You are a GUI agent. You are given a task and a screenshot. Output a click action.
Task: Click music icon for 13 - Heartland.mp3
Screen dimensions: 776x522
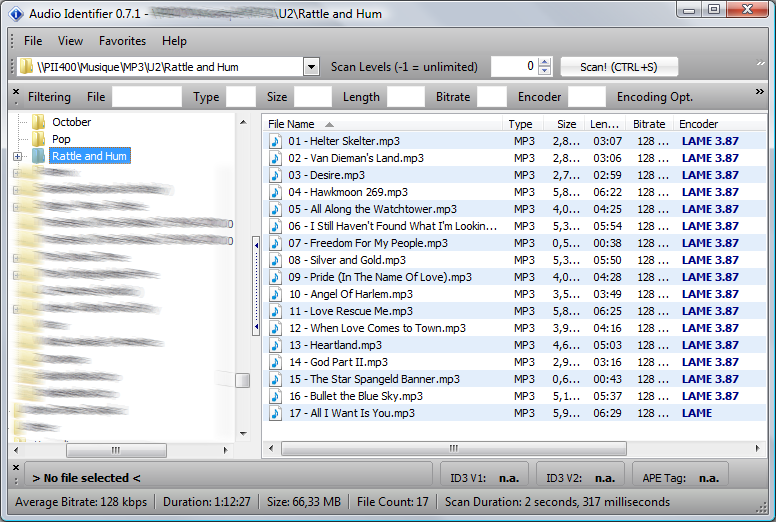(275, 345)
